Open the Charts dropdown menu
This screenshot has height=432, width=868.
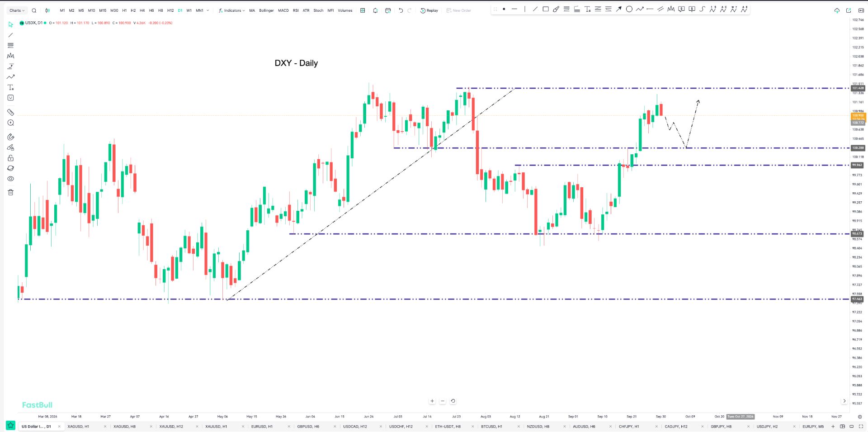click(17, 10)
